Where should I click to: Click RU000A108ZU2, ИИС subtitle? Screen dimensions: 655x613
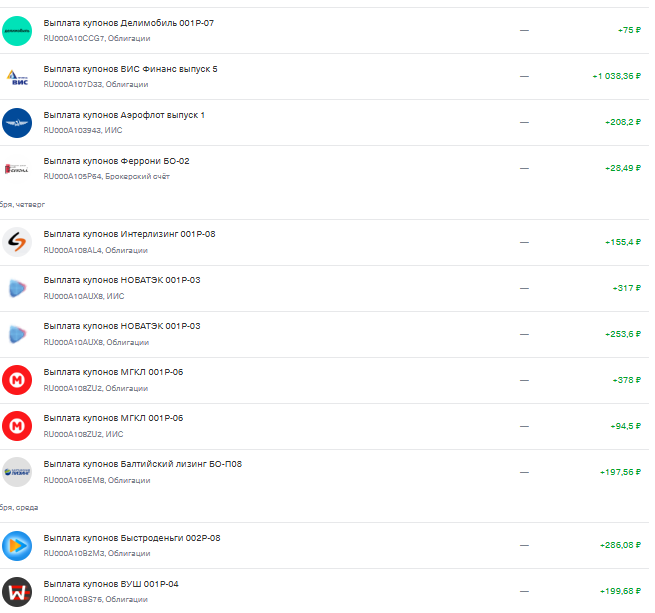point(84,434)
